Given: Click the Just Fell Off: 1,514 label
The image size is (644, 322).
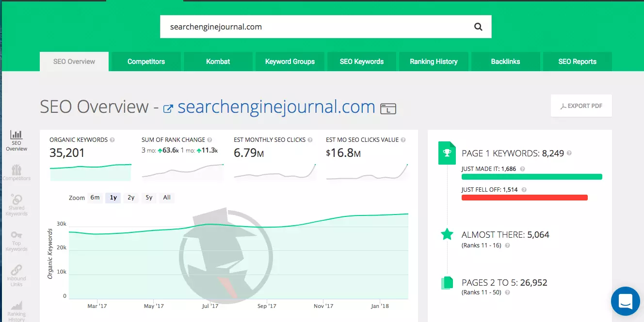Looking at the screenshot, I should [490, 190].
